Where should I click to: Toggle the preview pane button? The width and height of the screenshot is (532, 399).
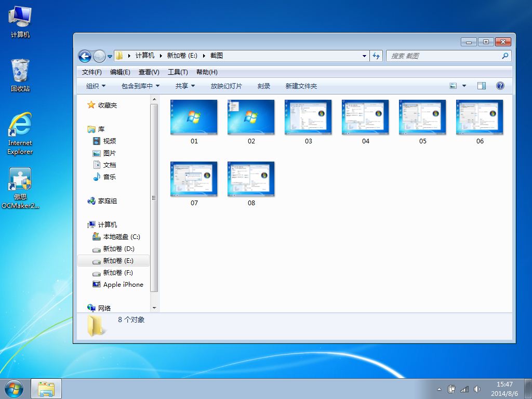[482, 86]
